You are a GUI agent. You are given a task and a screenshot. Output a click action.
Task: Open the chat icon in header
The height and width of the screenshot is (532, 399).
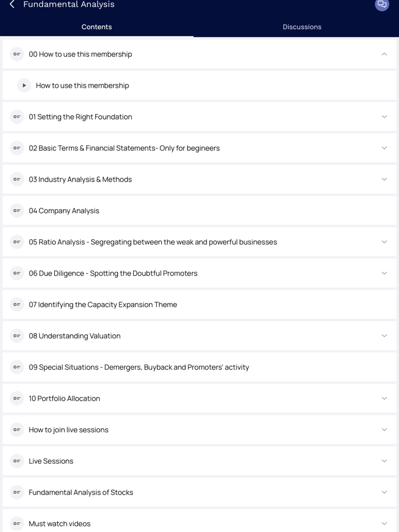[x=382, y=5]
